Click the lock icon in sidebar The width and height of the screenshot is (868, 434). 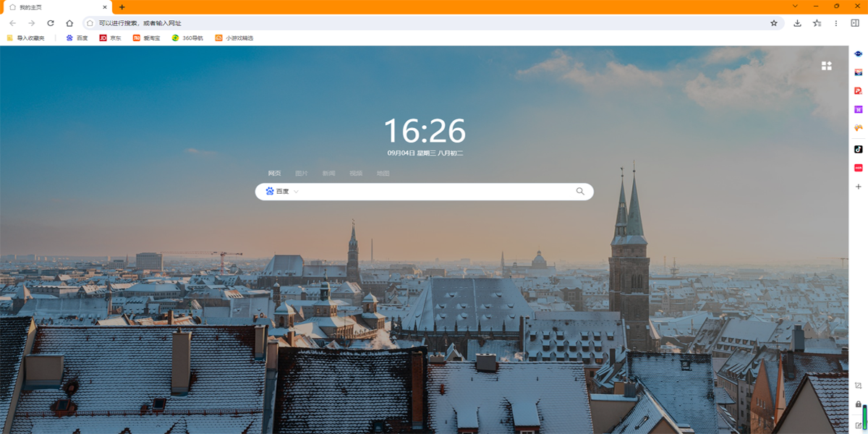pos(859,404)
